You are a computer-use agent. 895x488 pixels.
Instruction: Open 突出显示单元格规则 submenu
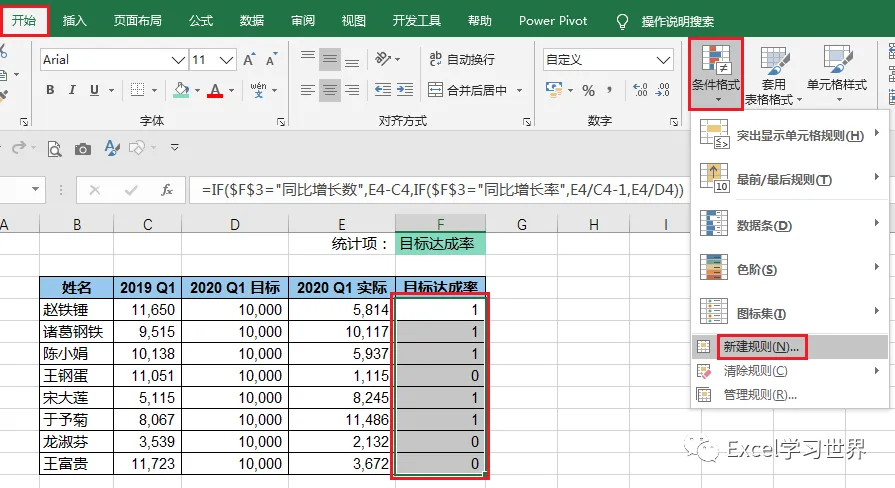(790, 135)
